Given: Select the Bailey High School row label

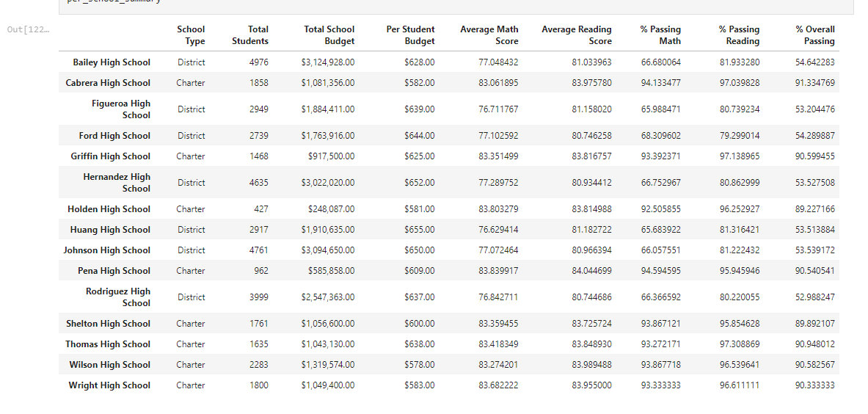Looking at the screenshot, I should tap(112, 62).
